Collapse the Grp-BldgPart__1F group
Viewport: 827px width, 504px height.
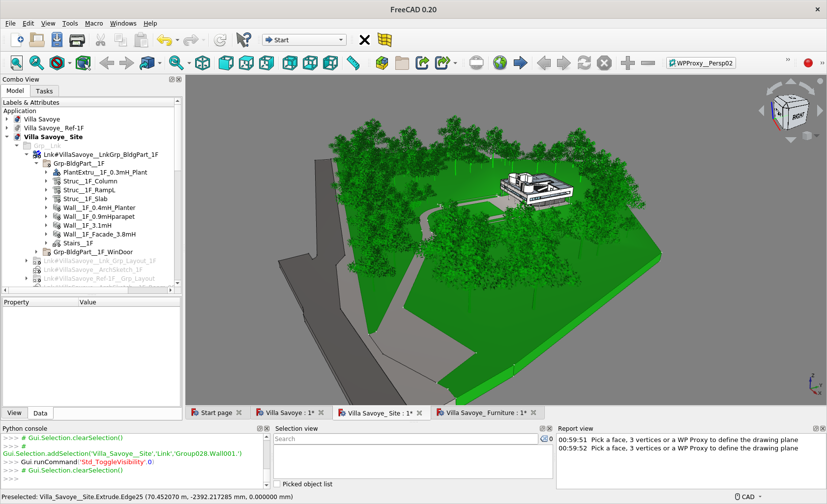[36, 163]
